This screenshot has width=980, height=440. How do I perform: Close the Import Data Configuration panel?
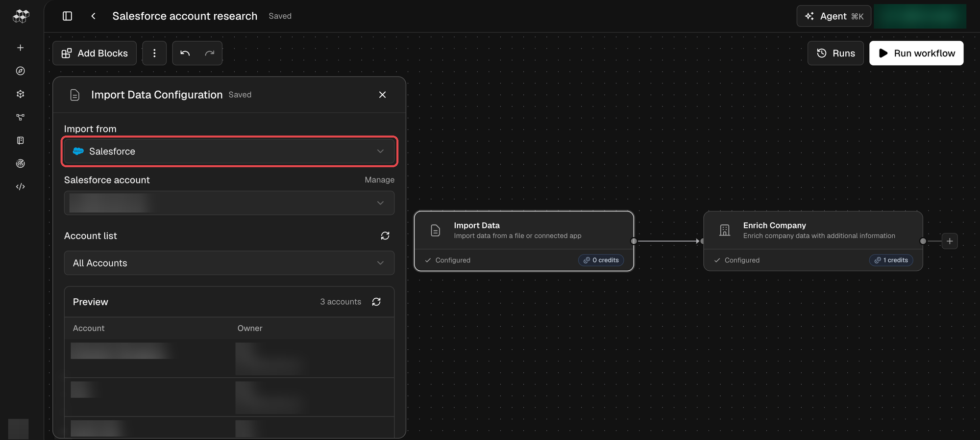383,95
